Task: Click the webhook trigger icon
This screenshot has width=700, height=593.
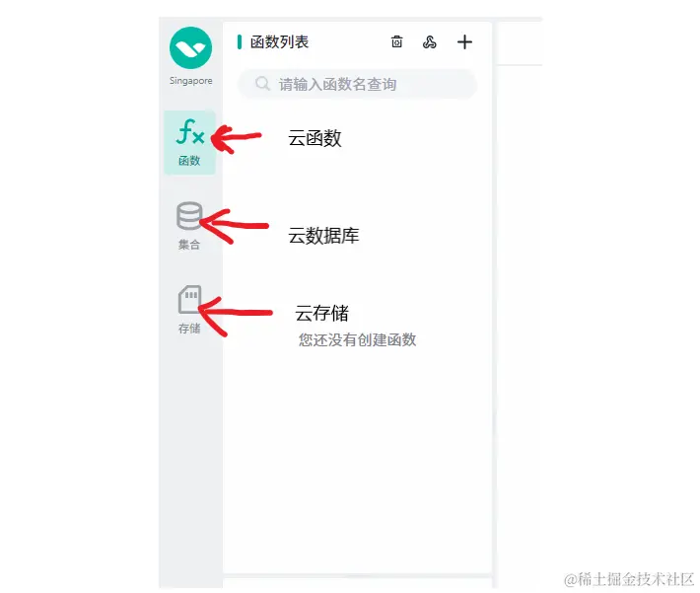Action: click(430, 42)
